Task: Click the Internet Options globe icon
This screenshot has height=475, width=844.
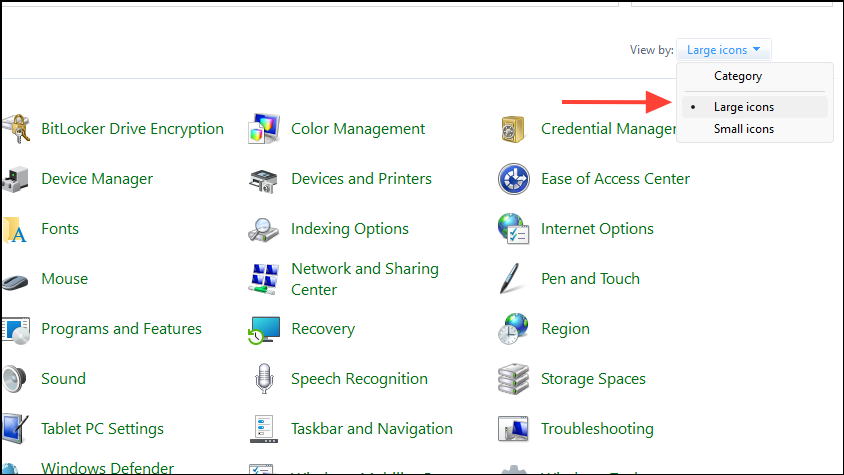Action: (514, 229)
